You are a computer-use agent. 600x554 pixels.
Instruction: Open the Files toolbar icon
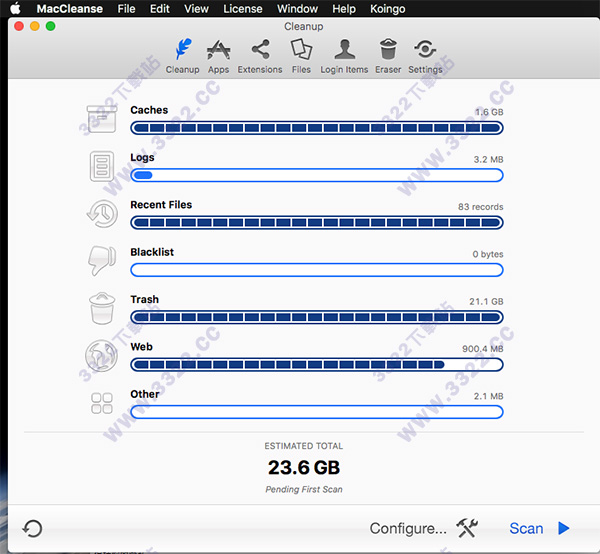pos(301,49)
